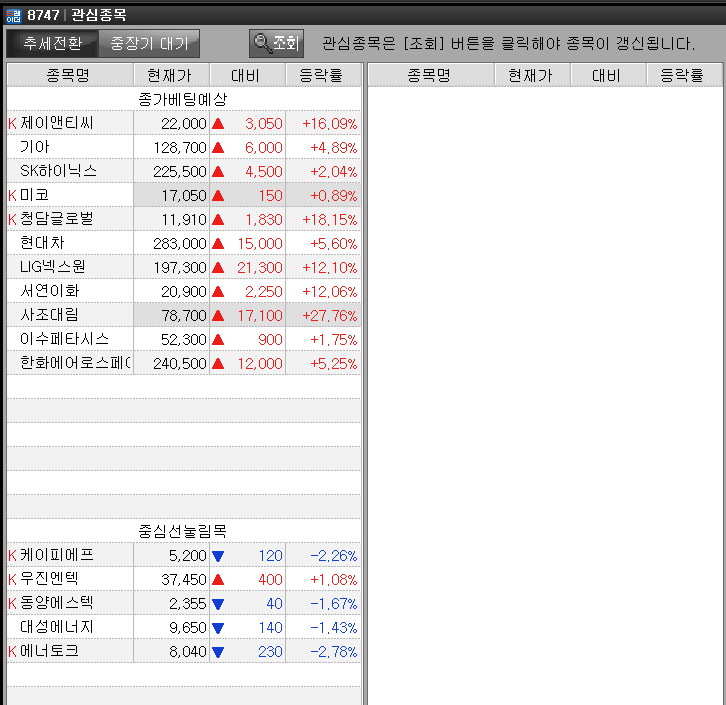
Task: Click the -2.78% change rate cell
Action: (323, 652)
